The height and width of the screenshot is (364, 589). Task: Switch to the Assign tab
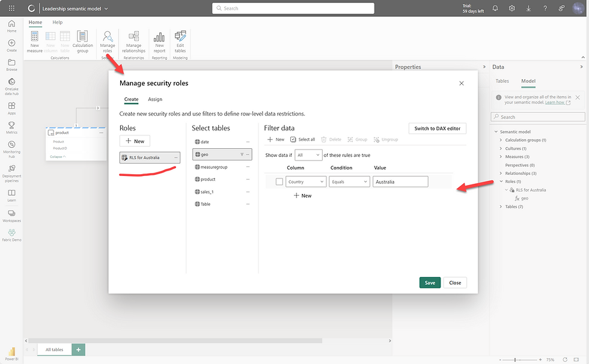(x=154, y=99)
